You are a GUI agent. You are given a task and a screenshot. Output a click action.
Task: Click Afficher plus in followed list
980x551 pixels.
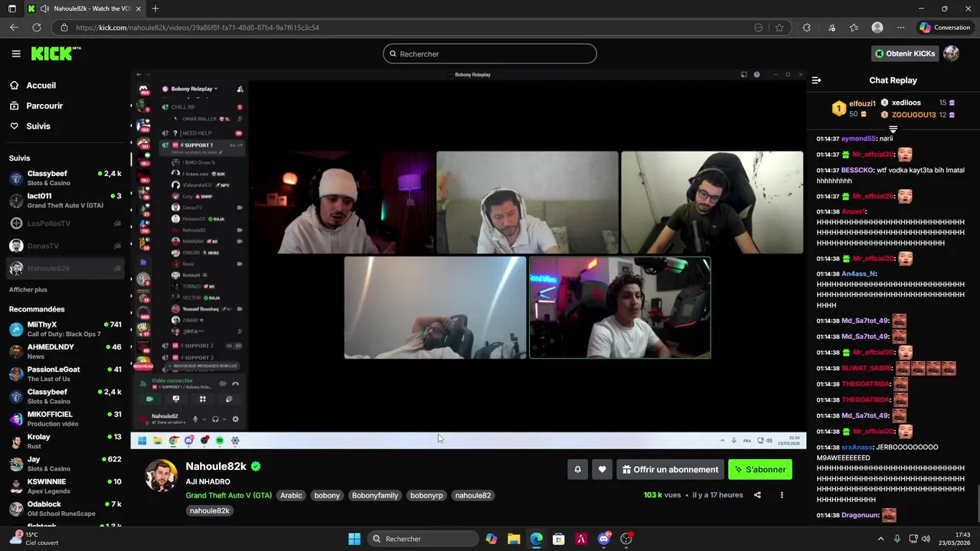28,290
